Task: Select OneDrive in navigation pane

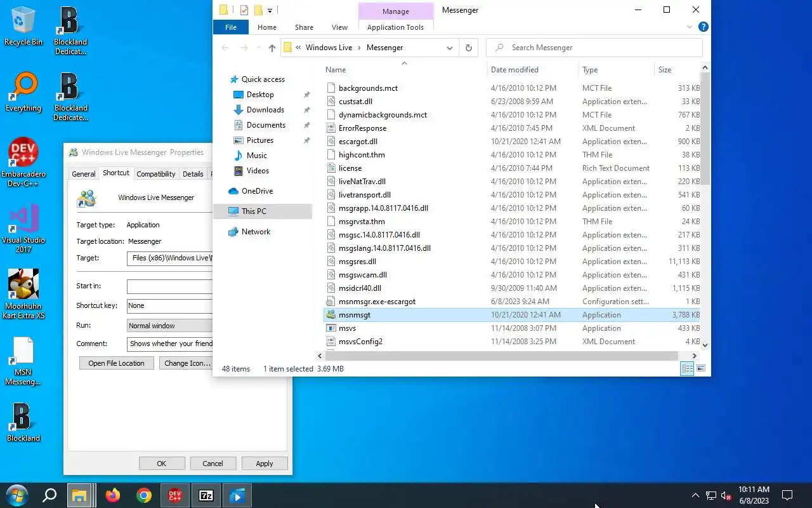Action: [x=257, y=191]
